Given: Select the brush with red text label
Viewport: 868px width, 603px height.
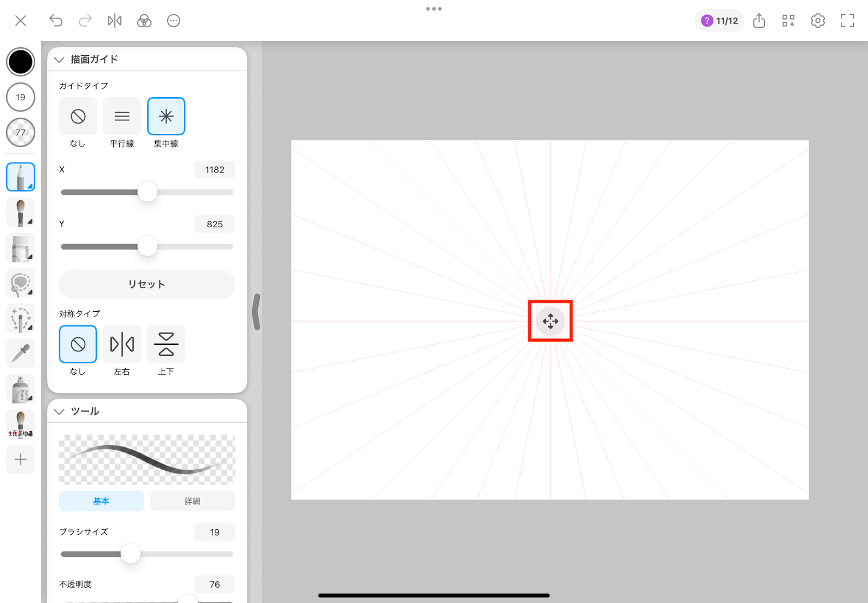Looking at the screenshot, I should pyautogui.click(x=21, y=424).
